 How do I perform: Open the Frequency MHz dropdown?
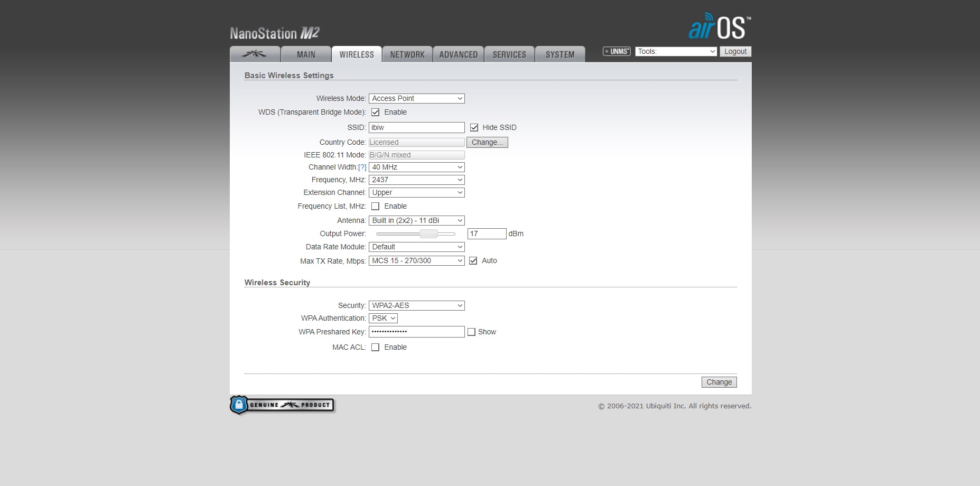[417, 180]
